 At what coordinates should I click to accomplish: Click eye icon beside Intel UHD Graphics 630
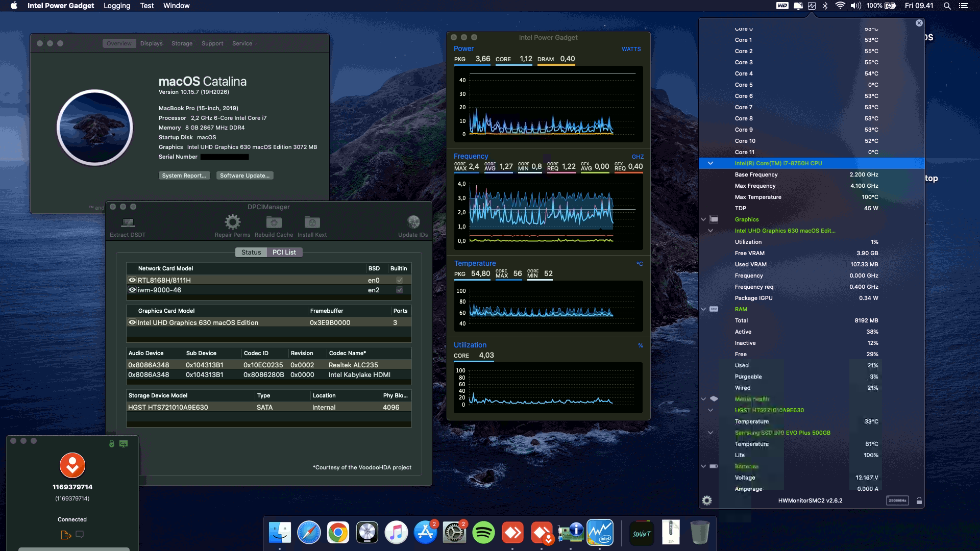click(132, 322)
